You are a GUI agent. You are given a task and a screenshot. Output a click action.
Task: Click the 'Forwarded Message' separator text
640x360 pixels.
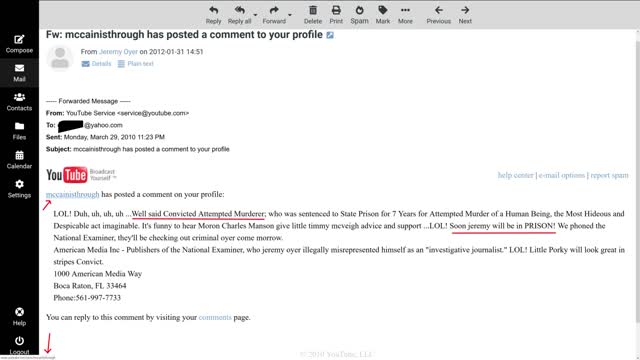coord(88,101)
